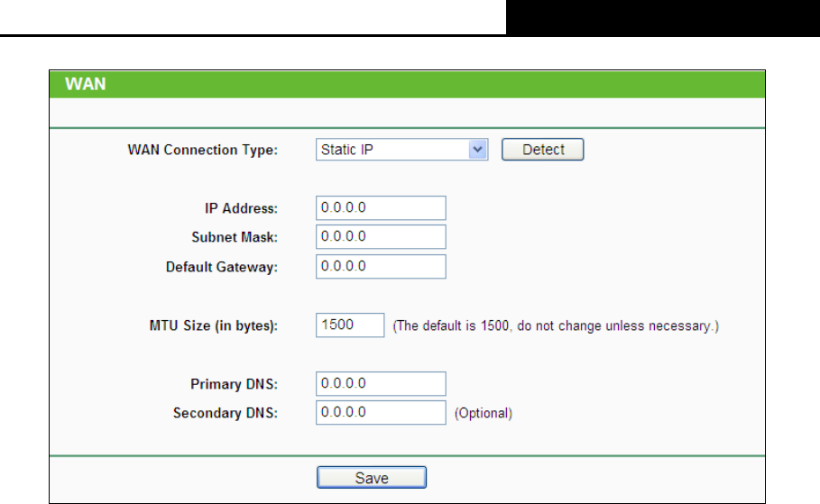The width and height of the screenshot is (820, 504).
Task: Focus the Subnet Mask field
Action: (x=381, y=237)
